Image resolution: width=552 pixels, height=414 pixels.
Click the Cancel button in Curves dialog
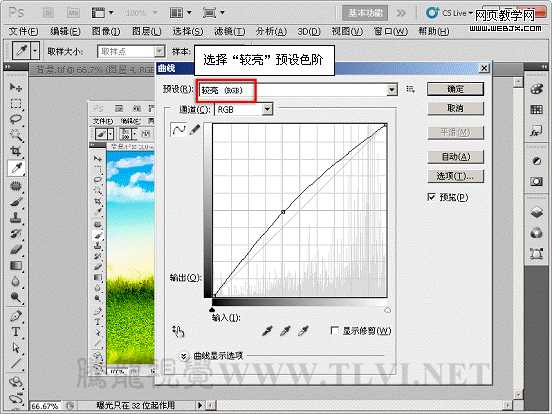coord(455,108)
